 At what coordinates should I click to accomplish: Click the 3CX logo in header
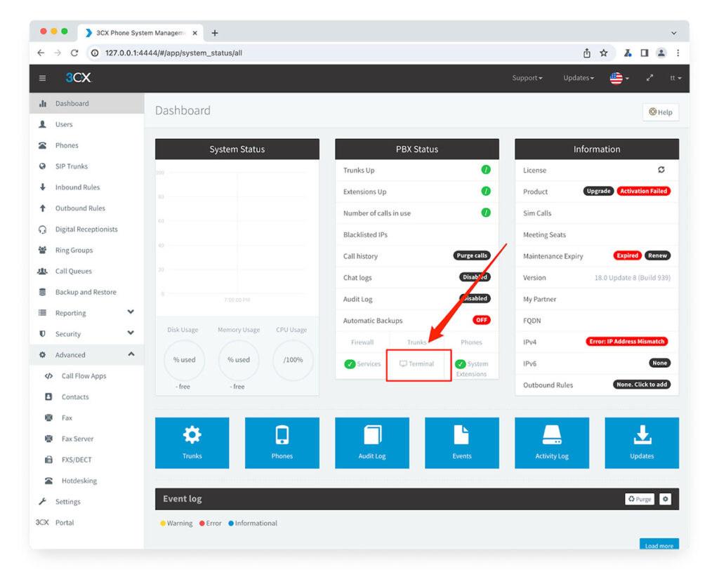79,77
